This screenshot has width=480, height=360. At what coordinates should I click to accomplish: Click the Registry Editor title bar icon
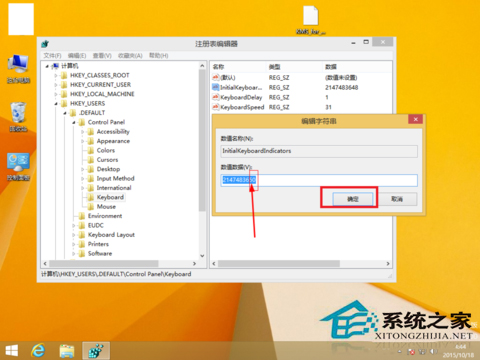click(45, 44)
